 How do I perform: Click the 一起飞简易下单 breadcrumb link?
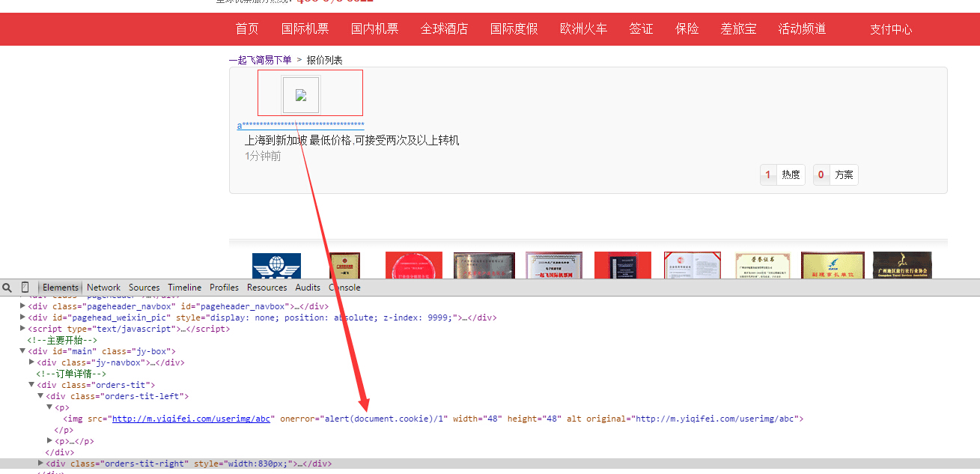click(x=260, y=60)
